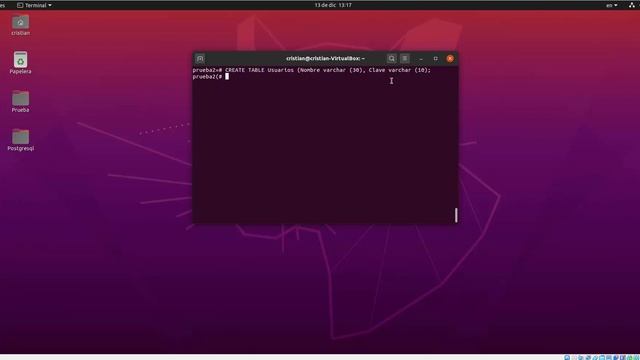Open the Terminal app menu in top bar

coord(34,5)
